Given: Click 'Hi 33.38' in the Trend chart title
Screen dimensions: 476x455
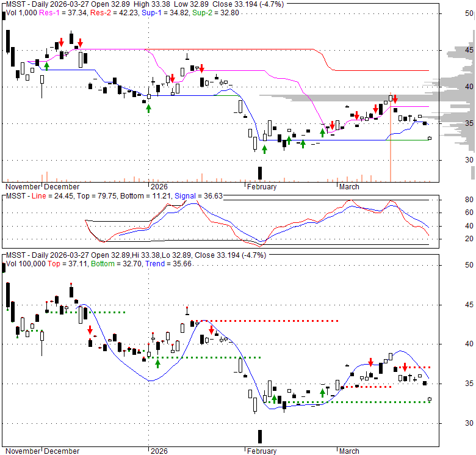Looking at the screenshot, I should (x=145, y=255).
